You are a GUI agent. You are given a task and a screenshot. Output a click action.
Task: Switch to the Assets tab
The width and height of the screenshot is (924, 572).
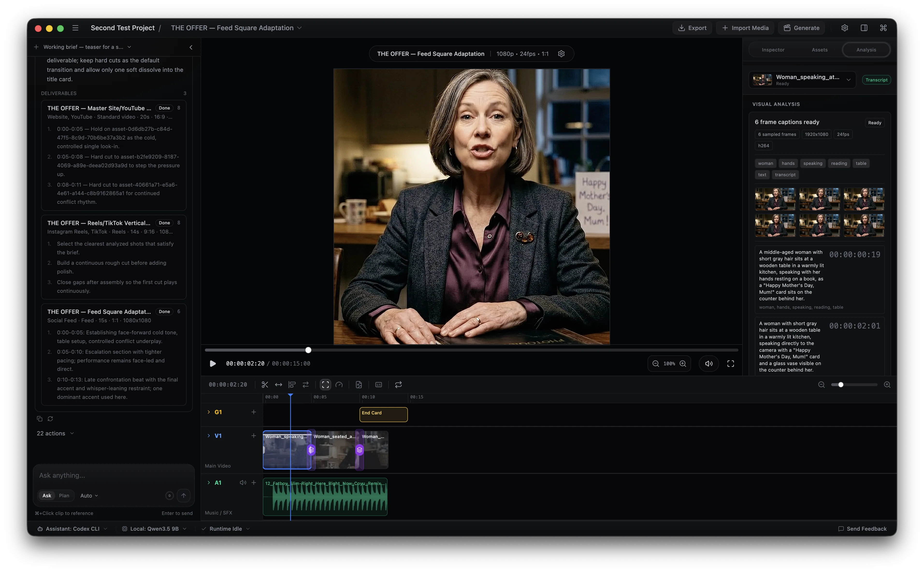pyautogui.click(x=819, y=50)
